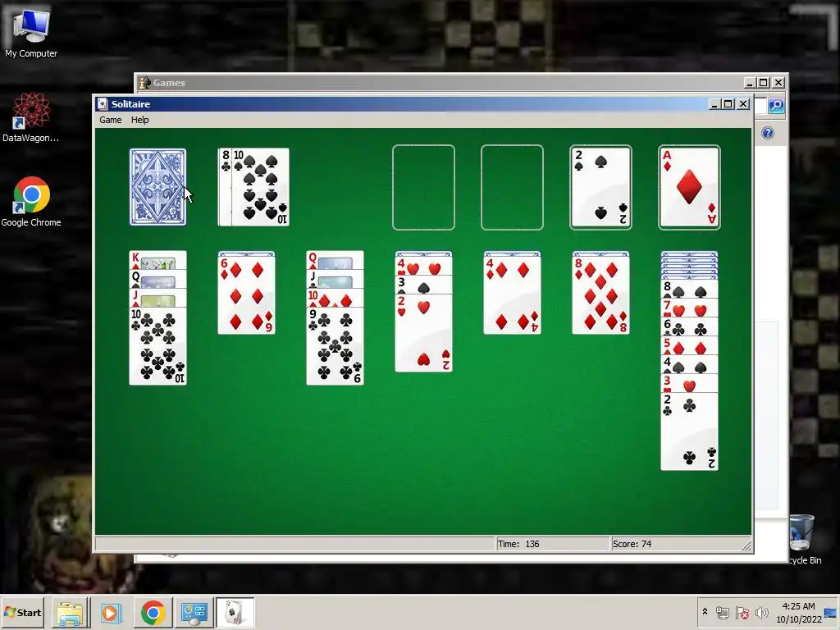Open the help button in Games window
This screenshot has height=630, width=840.
768,133
